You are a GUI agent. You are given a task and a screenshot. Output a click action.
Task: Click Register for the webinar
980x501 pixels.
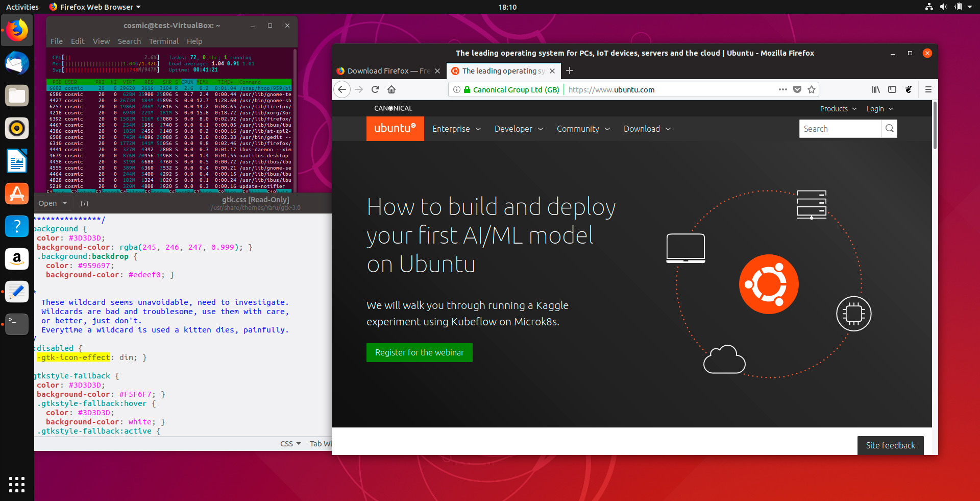[x=419, y=352]
